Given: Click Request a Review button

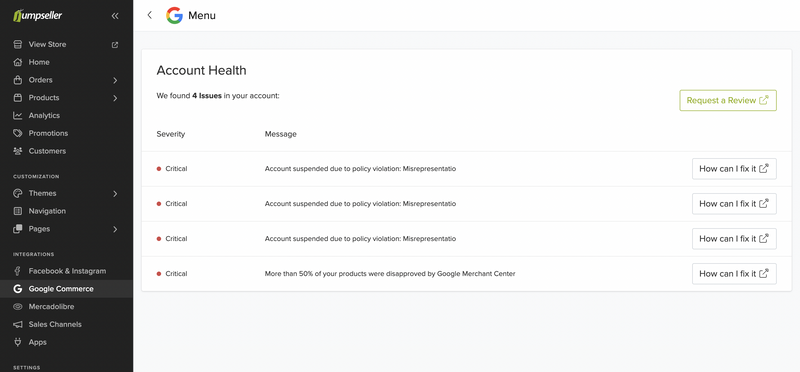Looking at the screenshot, I should [728, 101].
